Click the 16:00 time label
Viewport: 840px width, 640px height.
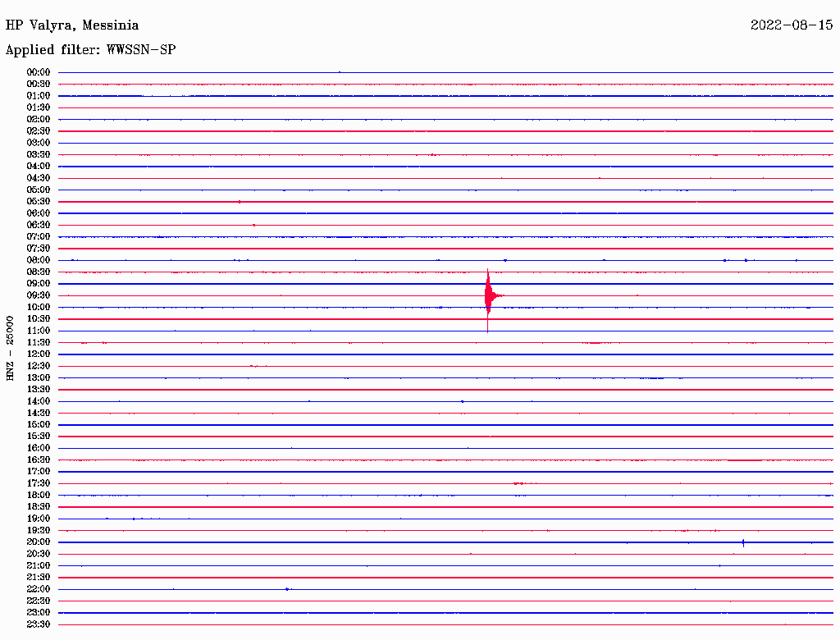[x=38, y=448]
